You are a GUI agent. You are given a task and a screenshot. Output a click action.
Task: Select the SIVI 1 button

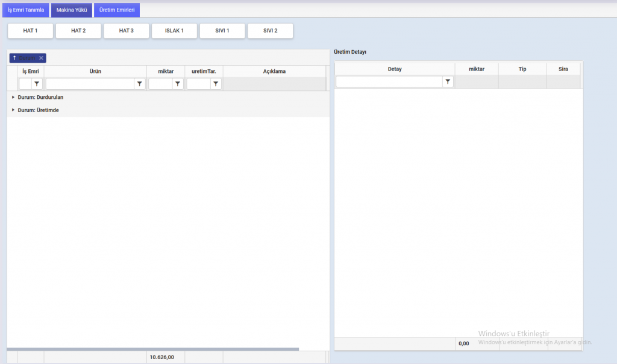[x=222, y=31]
